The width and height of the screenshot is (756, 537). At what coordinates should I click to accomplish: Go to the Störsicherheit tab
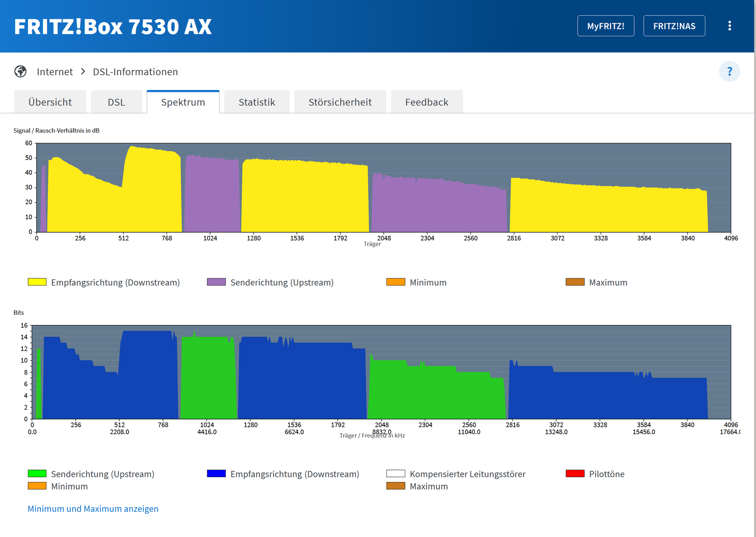pos(340,102)
